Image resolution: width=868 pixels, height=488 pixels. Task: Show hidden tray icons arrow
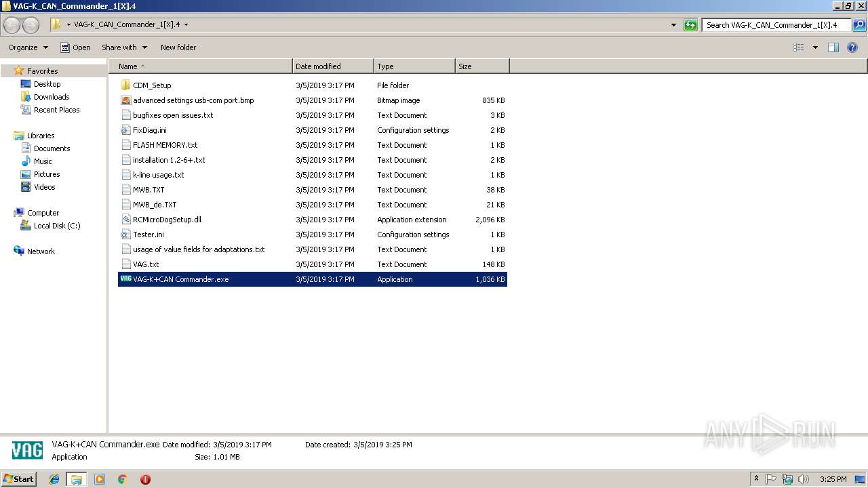pos(756,479)
